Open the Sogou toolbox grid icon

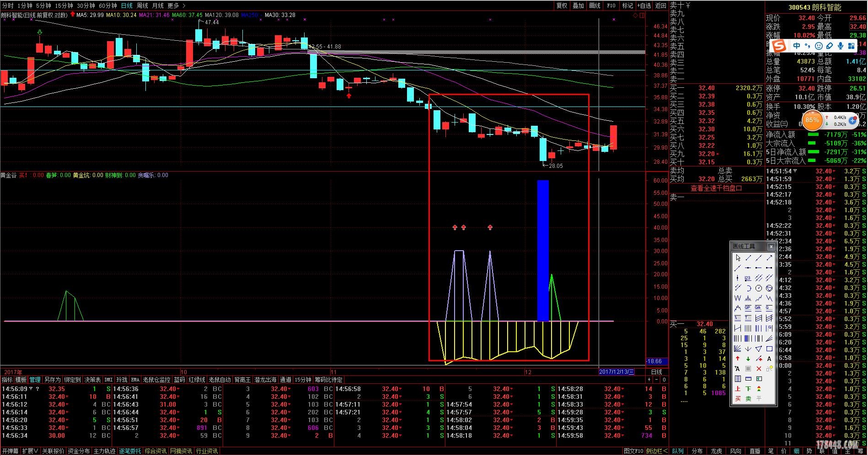(852, 46)
